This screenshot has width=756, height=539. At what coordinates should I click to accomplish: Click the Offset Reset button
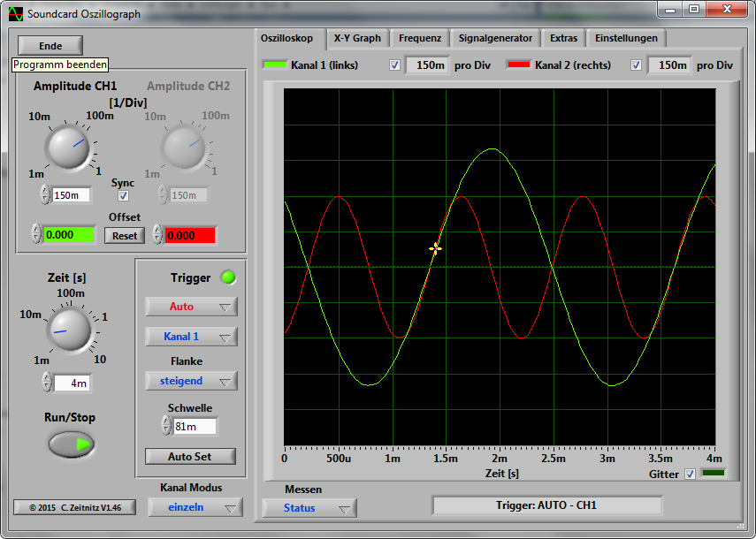point(125,236)
